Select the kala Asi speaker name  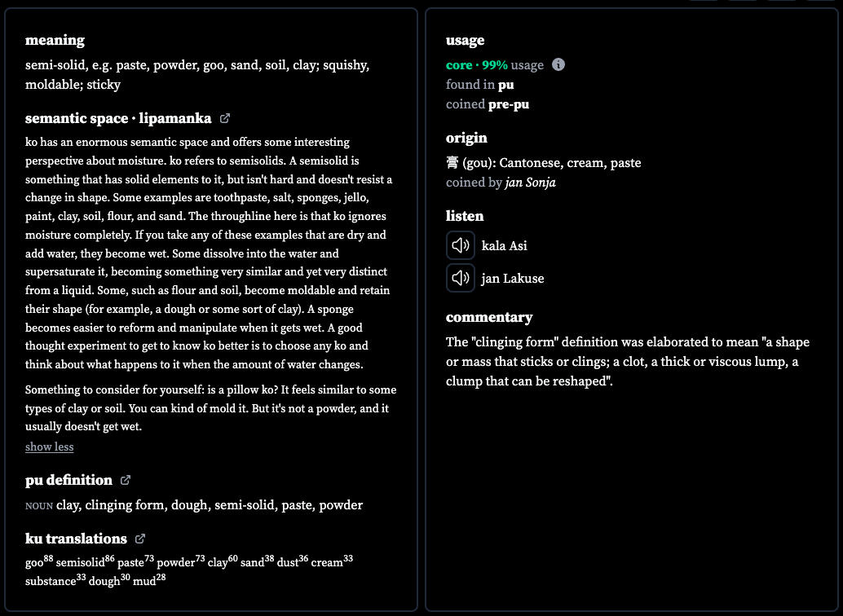505,245
